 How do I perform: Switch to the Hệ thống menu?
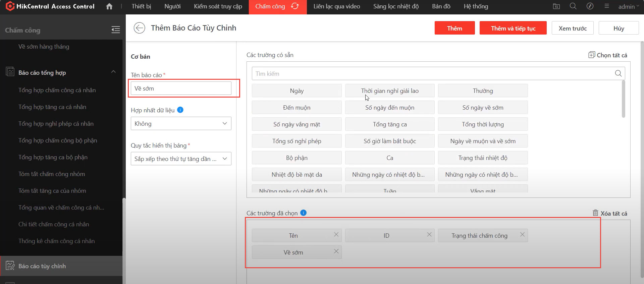[x=476, y=6]
